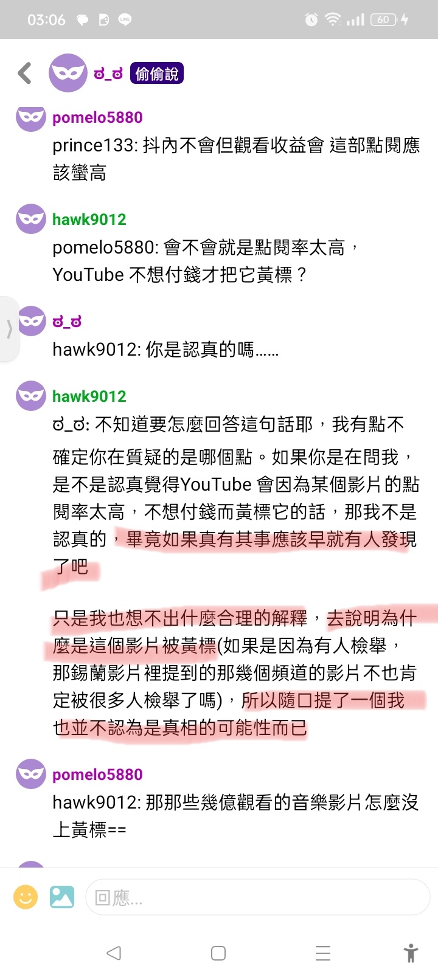
Task: Open the pomelo5880 username link at the top
Action: click(x=97, y=117)
